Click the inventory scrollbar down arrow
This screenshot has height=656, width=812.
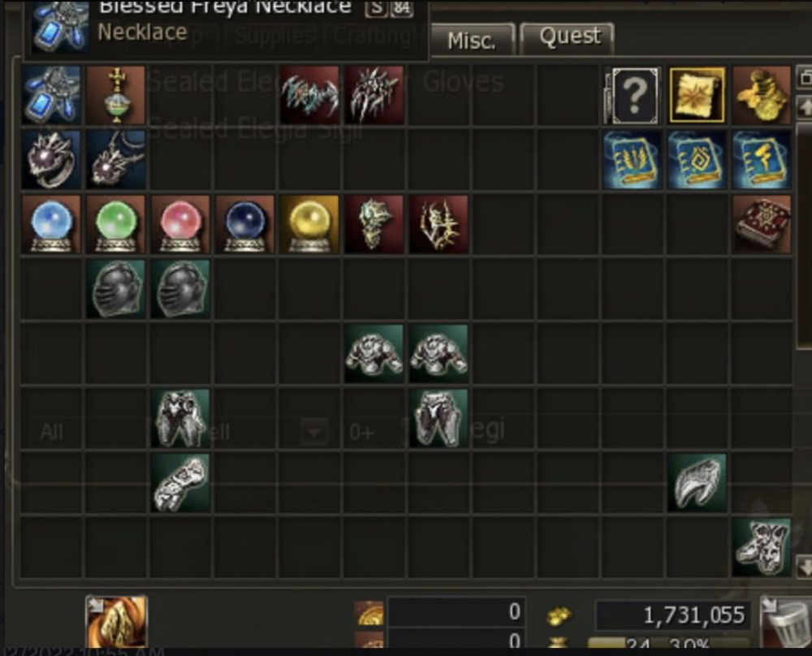coord(804,565)
